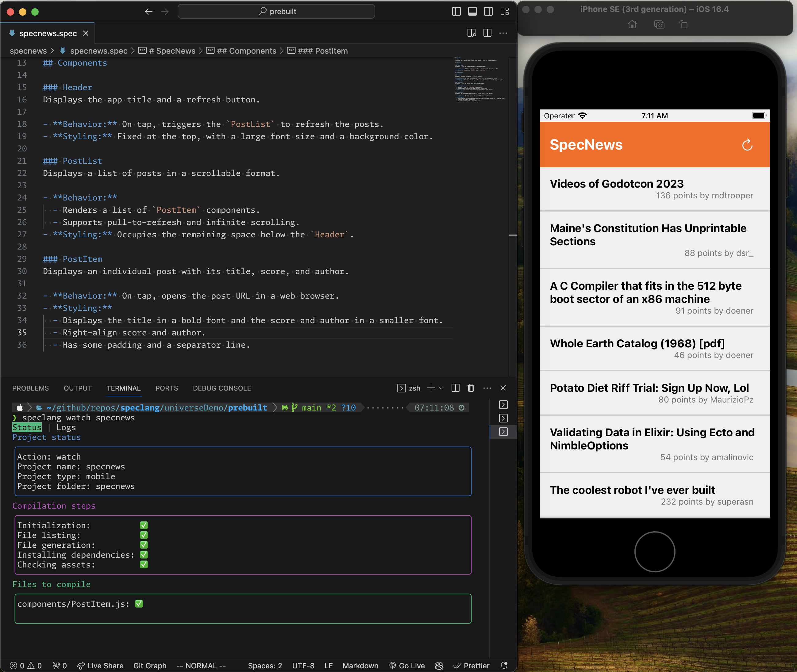Click the zsh terminal profile label
The width and height of the screenshot is (797, 672).
click(x=409, y=388)
